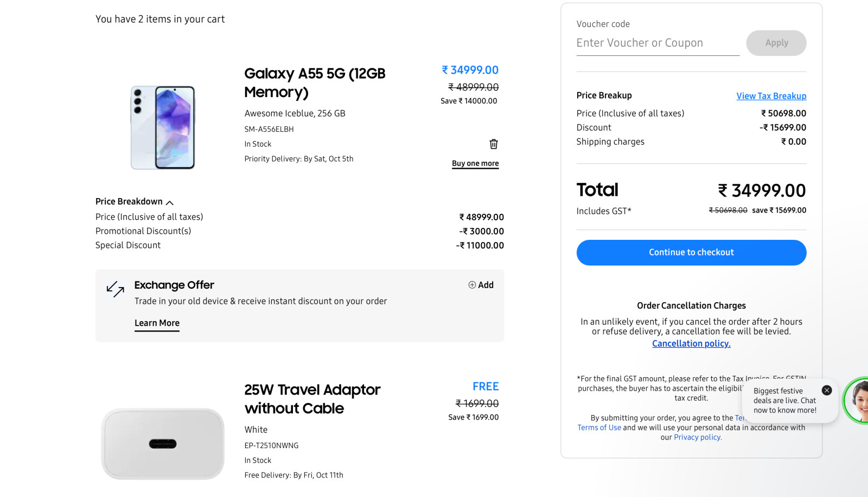Enter a voucher code in the field
Image resolution: width=868 pixels, height=497 pixels.
(658, 43)
